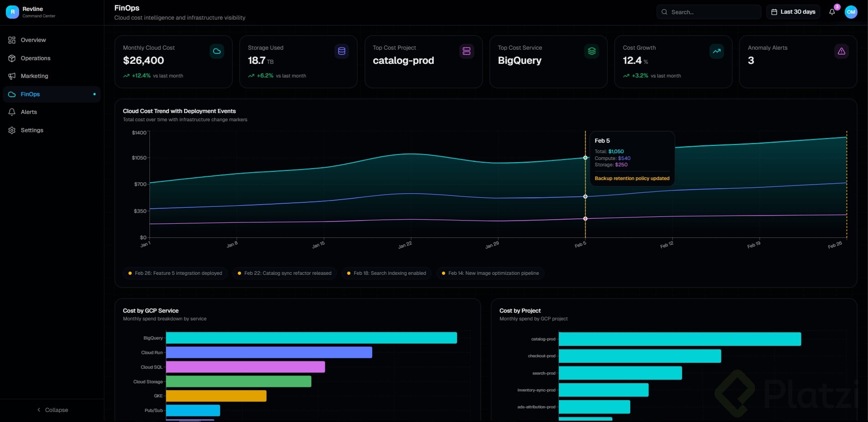The width and height of the screenshot is (868, 422).
Task: Select the Feb 14 image optimization pipeline chip
Action: (491, 273)
